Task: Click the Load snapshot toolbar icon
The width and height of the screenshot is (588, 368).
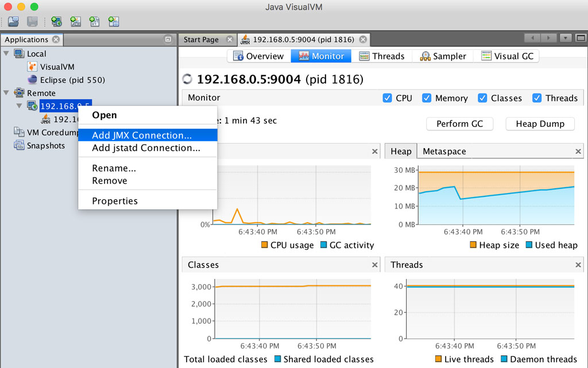Action: tap(13, 21)
